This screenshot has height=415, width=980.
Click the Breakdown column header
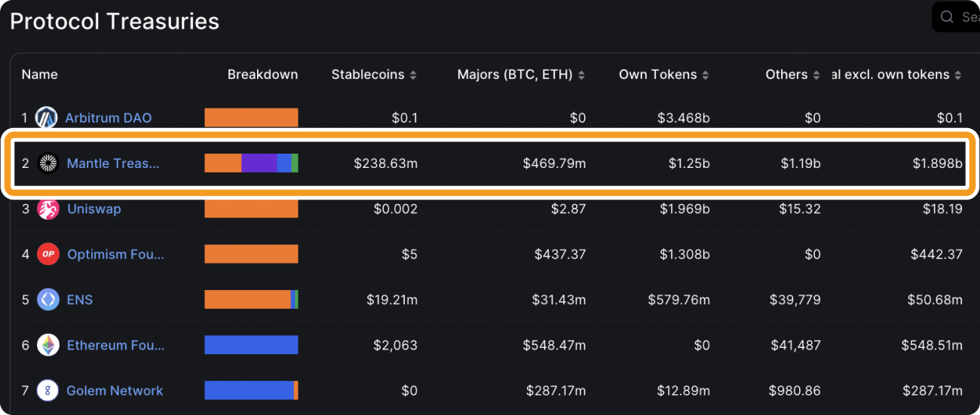tap(262, 75)
